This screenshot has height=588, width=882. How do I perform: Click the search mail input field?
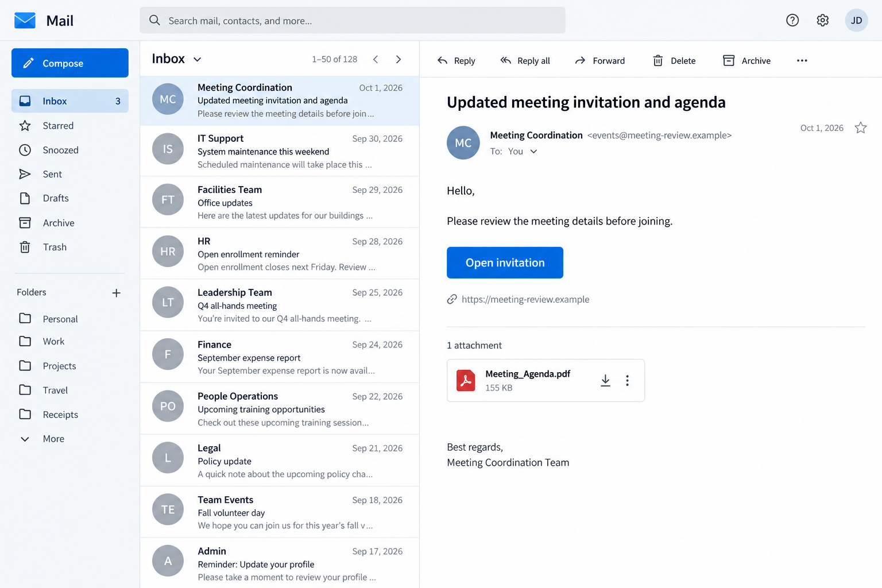[x=353, y=21]
